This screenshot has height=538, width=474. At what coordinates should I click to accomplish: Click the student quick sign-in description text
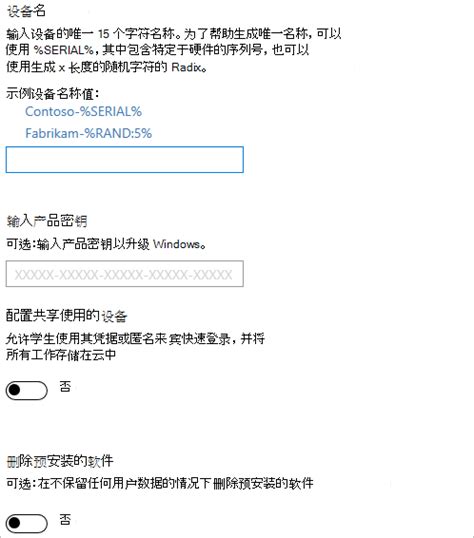tap(135, 347)
